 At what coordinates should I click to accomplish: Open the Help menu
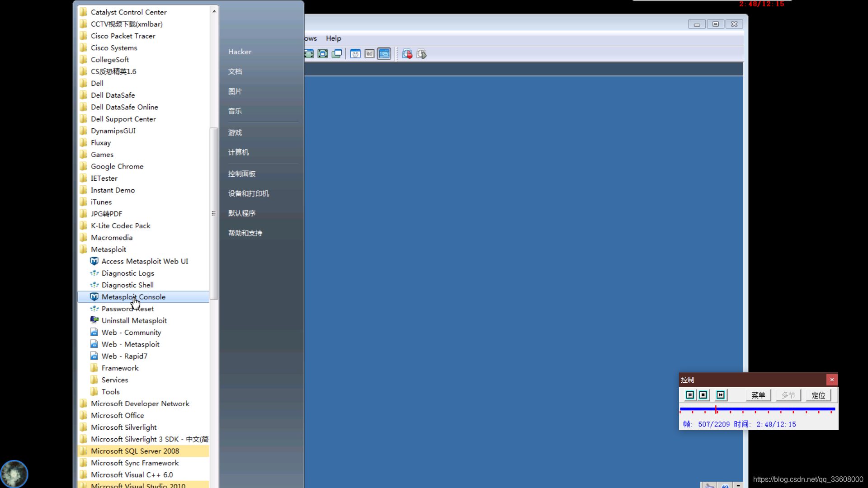click(x=334, y=38)
